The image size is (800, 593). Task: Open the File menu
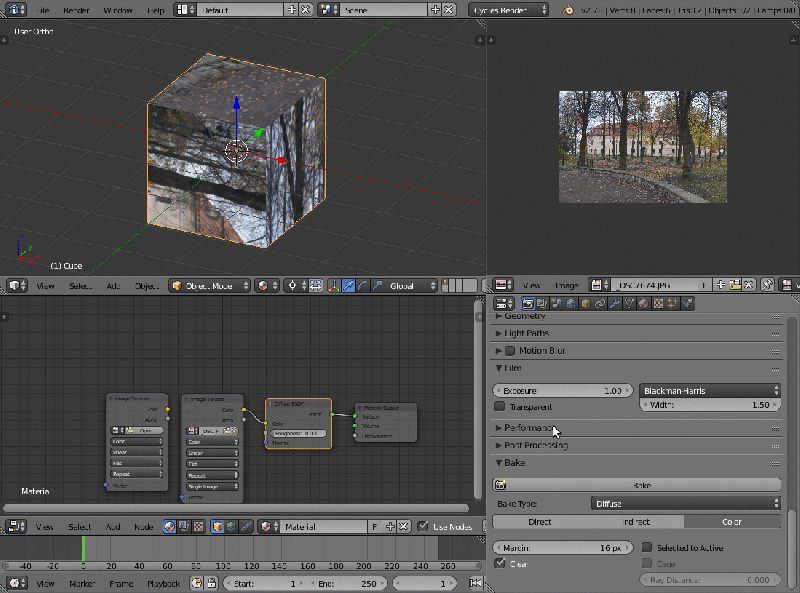pos(42,10)
